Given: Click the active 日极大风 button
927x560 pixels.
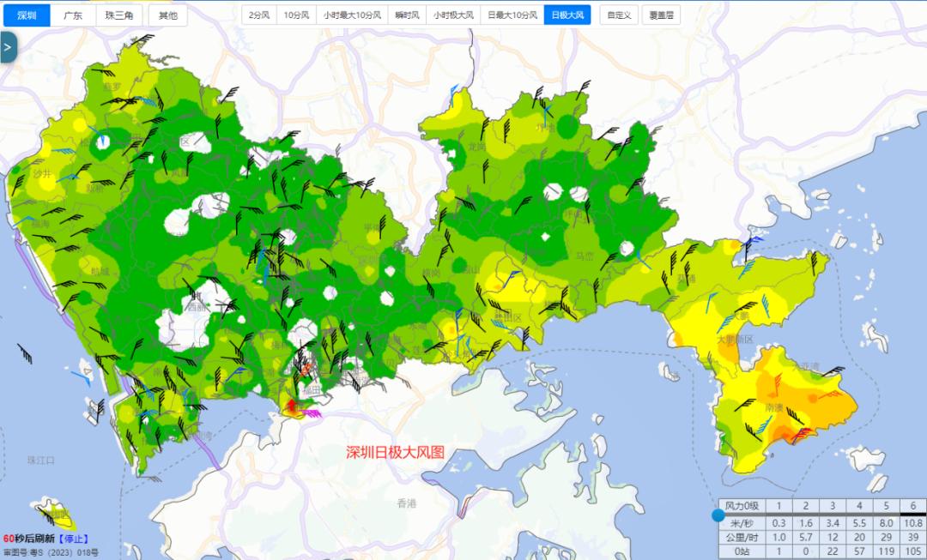Looking at the screenshot, I should 566,15.
